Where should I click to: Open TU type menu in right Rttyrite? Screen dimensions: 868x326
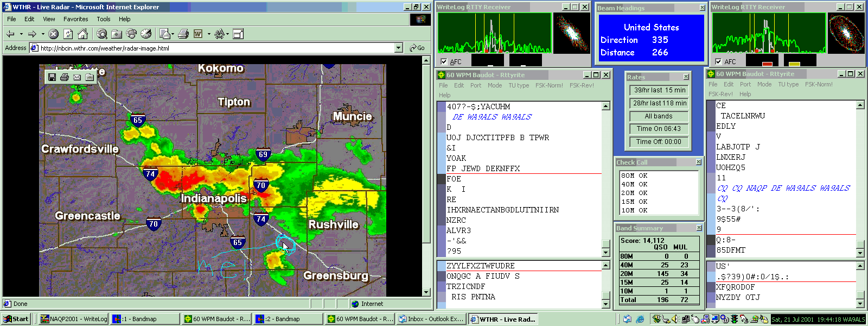coord(788,84)
